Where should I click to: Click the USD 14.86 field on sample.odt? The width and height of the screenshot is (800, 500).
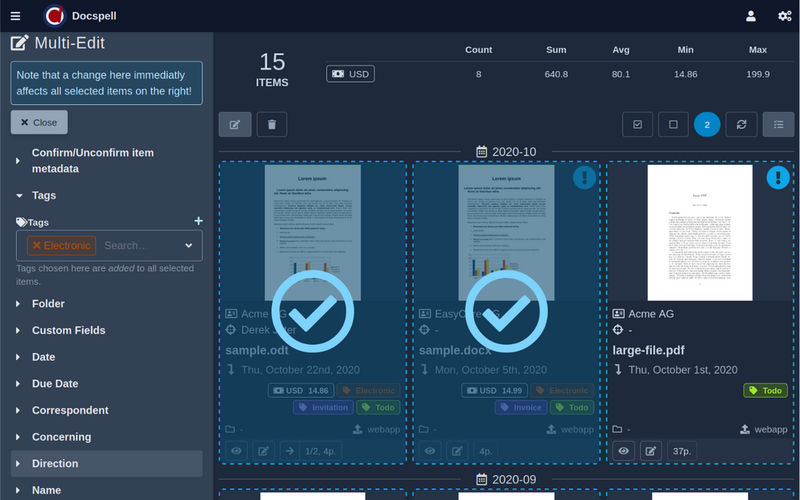(x=301, y=391)
